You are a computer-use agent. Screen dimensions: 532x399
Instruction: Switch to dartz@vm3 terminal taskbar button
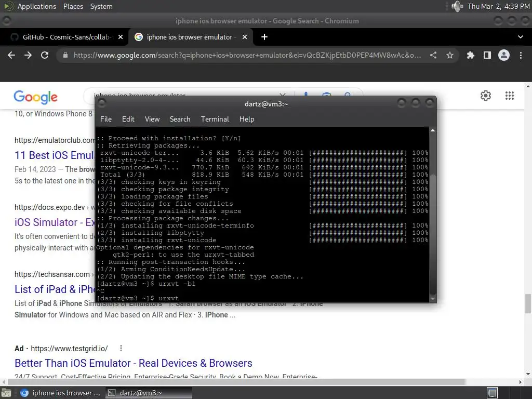(x=149, y=393)
